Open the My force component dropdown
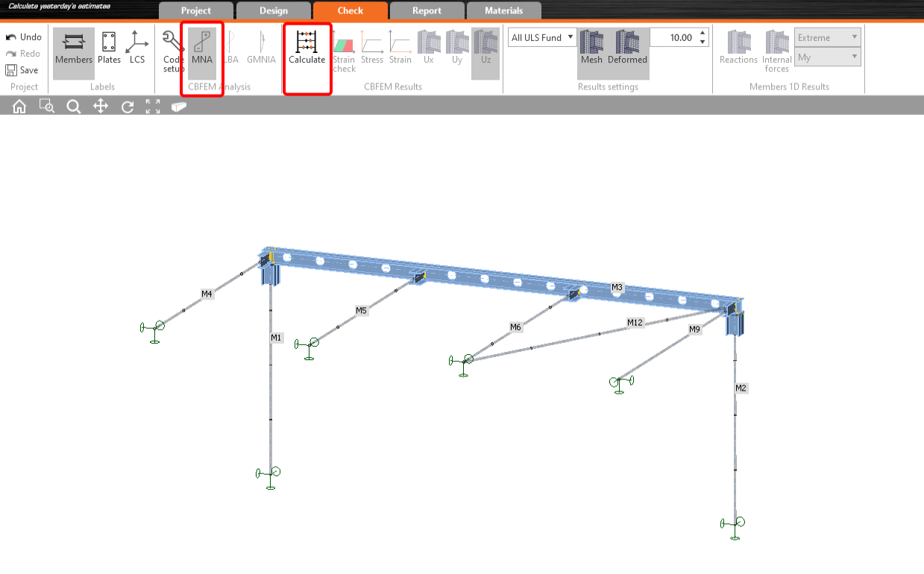This screenshot has height=574, width=924. click(828, 57)
